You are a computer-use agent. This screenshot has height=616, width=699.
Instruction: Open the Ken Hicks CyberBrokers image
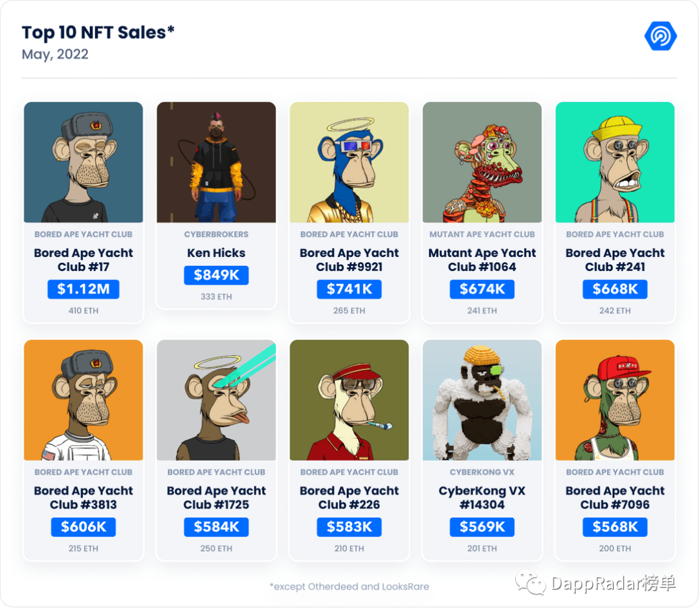tap(216, 162)
